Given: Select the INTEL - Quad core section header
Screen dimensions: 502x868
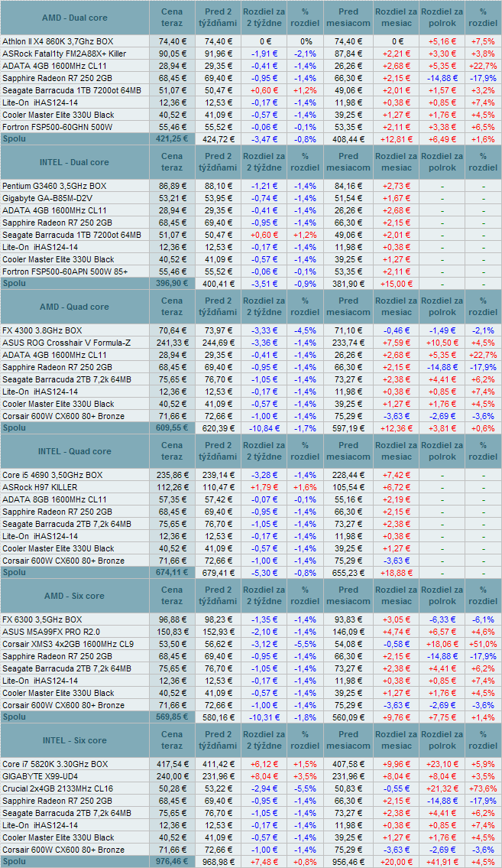Looking at the screenshot, I should [74, 451].
